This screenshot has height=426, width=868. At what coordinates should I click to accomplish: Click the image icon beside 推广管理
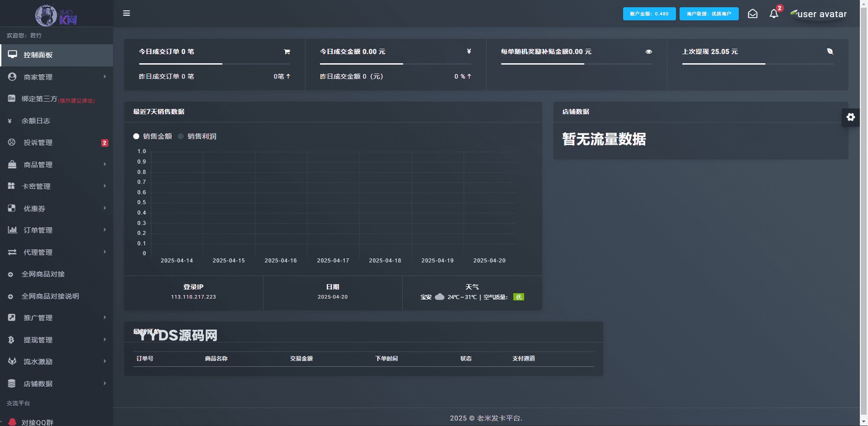(x=12, y=318)
